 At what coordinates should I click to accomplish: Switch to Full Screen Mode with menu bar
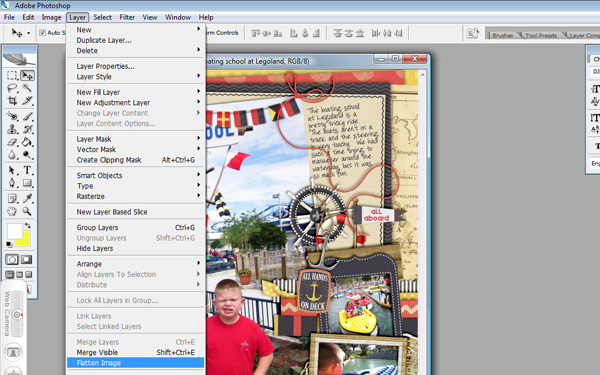(x=19, y=275)
